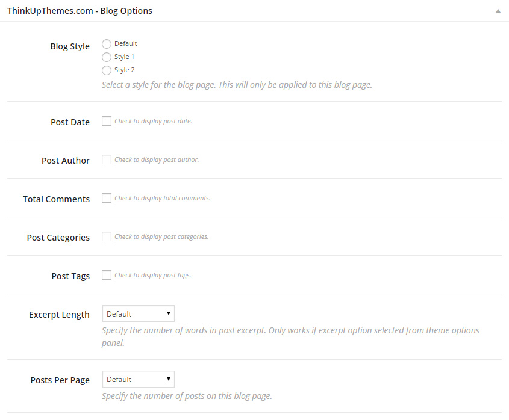
Task: Choose Style 1 for blog style
Action: click(107, 57)
